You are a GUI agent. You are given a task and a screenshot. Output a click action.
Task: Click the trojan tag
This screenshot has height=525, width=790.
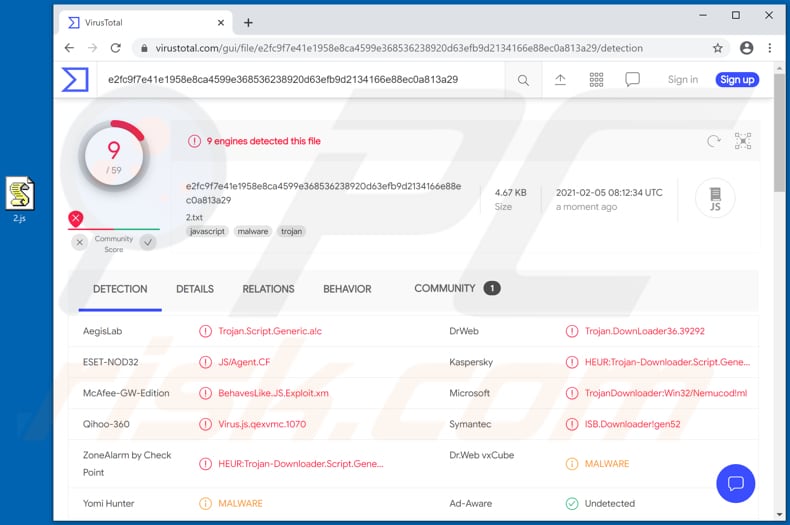[x=292, y=231]
